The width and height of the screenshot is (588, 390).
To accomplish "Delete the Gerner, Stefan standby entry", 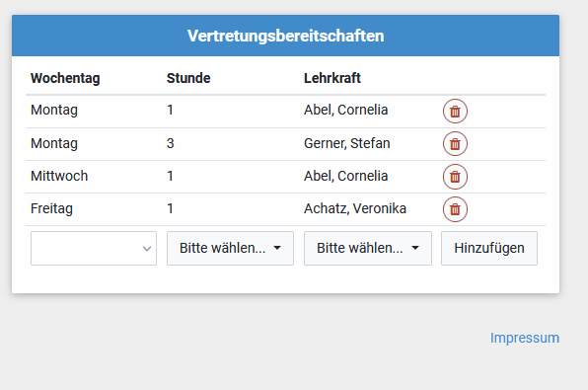I will coord(455,144).
